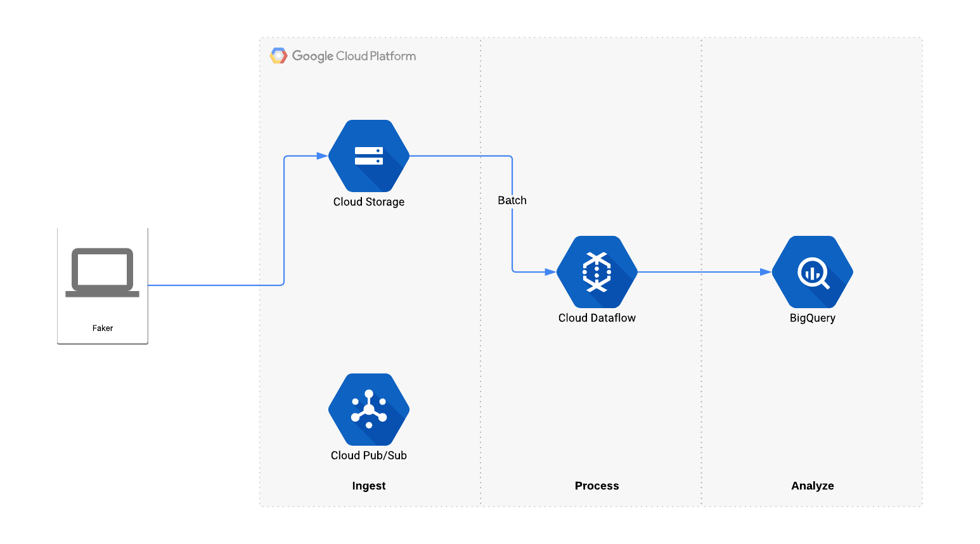Image resolution: width=980 pixels, height=544 pixels.
Task: Select the BigQuery hexagon icon
Action: (813, 272)
